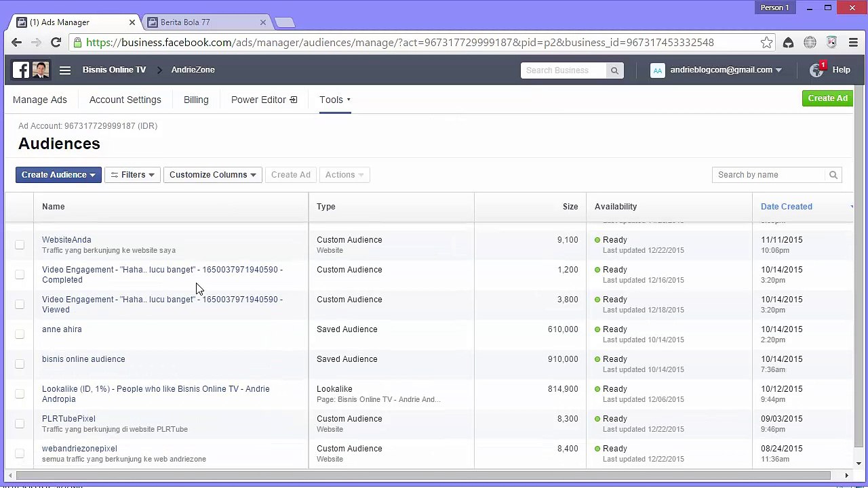Open the webandriezonepixel audience

79,449
